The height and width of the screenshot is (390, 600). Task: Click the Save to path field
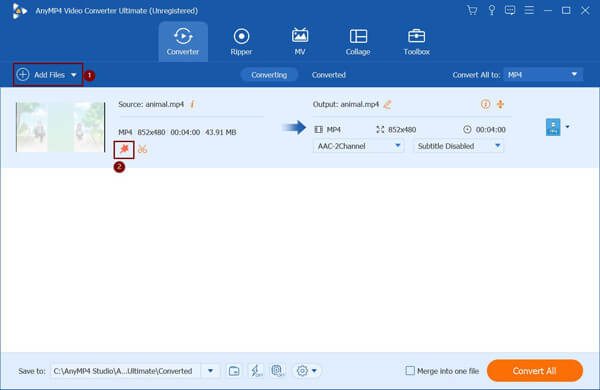(x=126, y=371)
